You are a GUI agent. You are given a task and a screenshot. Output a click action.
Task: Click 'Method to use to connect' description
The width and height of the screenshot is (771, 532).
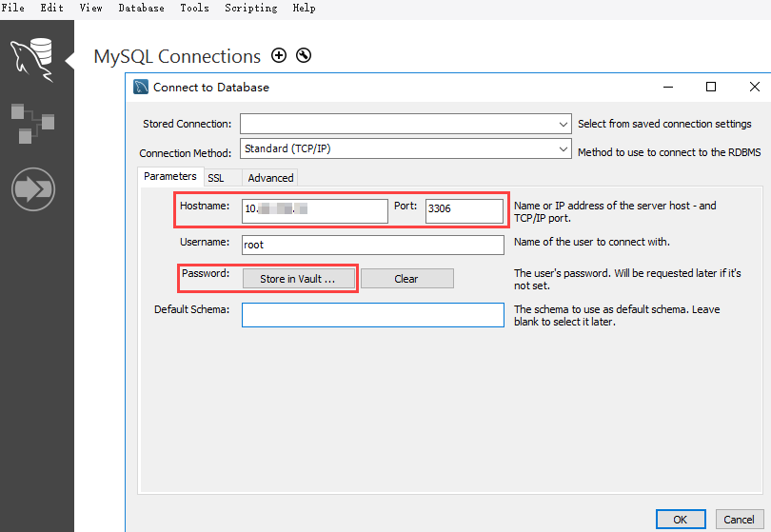coord(669,152)
